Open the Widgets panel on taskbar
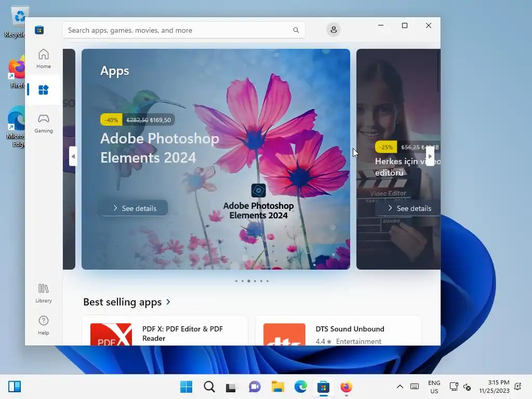Screen dimensions: 532x399 (15, 387)
